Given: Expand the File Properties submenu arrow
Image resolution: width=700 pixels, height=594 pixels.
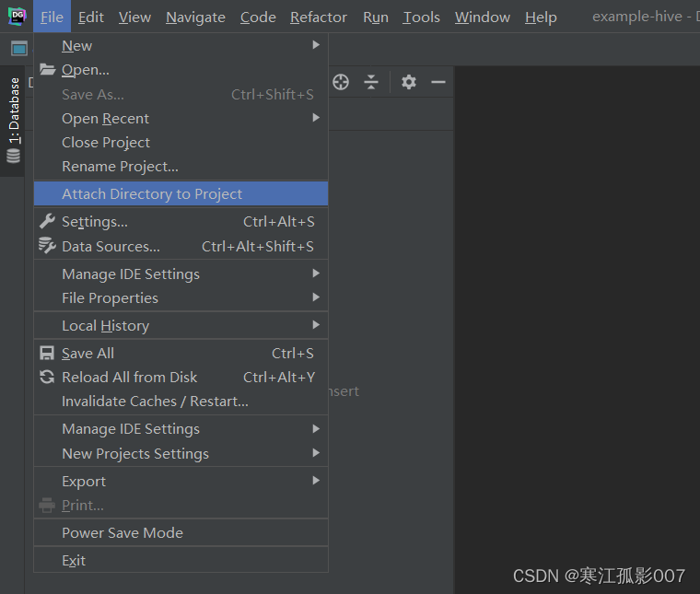Looking at the screenshot, I should coord(316,297).
